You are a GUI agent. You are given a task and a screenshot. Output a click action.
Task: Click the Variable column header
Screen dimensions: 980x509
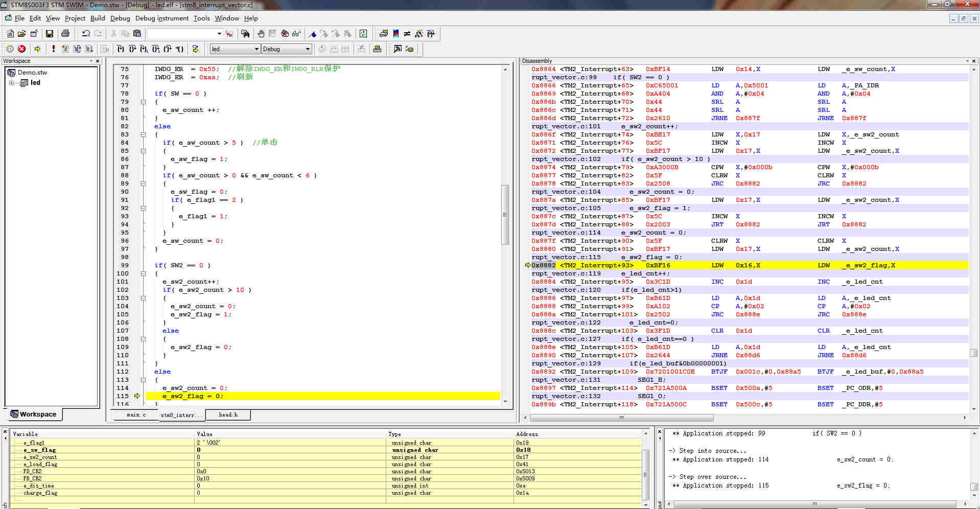[102, 434]
